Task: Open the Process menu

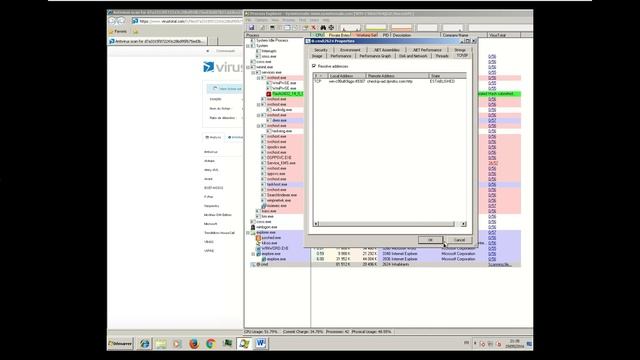Action: coord(289,20)
